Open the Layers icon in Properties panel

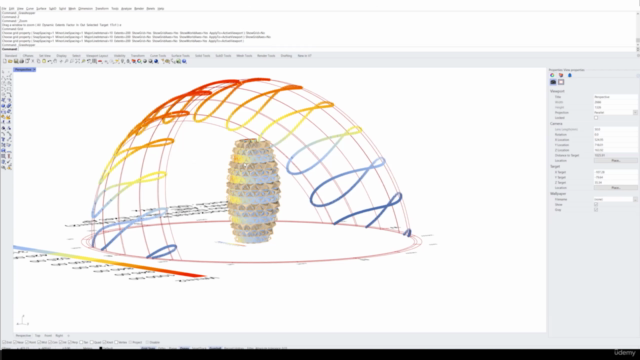(x=561, y=75)
